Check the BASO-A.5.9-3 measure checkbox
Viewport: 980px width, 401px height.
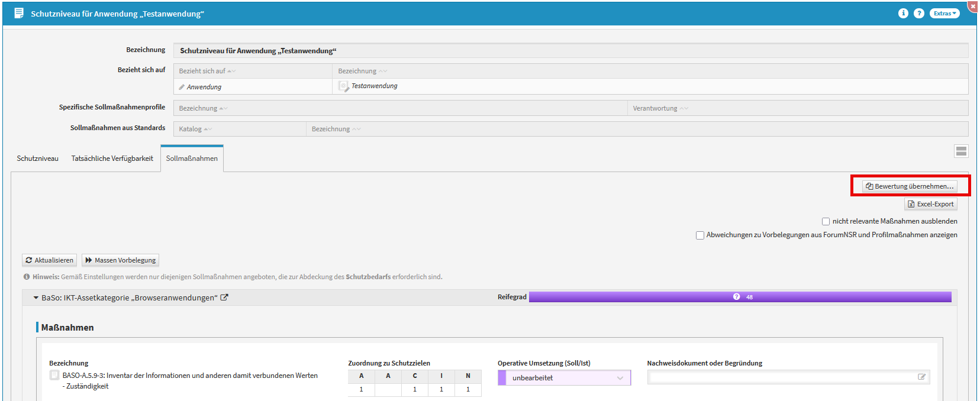54,376
